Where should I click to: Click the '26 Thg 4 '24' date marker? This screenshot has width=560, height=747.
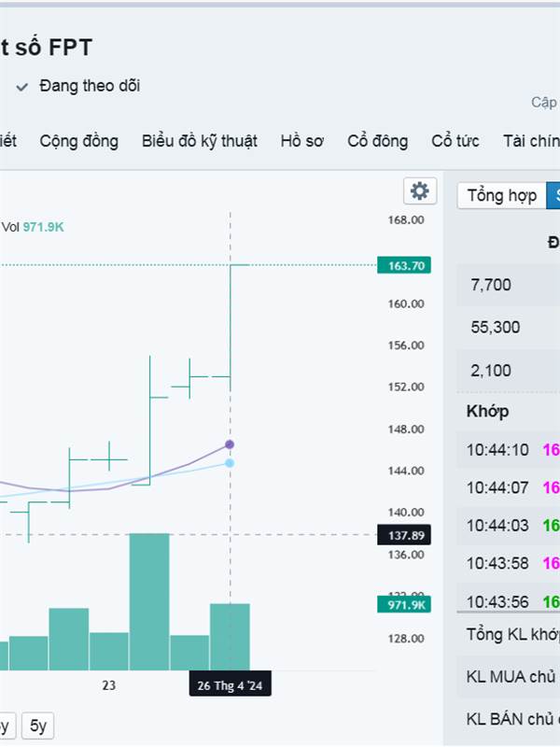(x=230, y=685)
